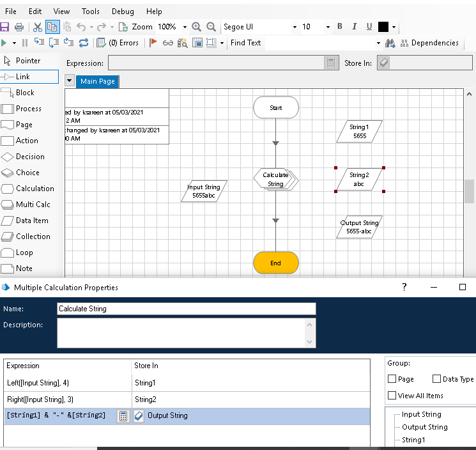Open the Debug menu
The image size is (476, 450).
coord(123,12)
